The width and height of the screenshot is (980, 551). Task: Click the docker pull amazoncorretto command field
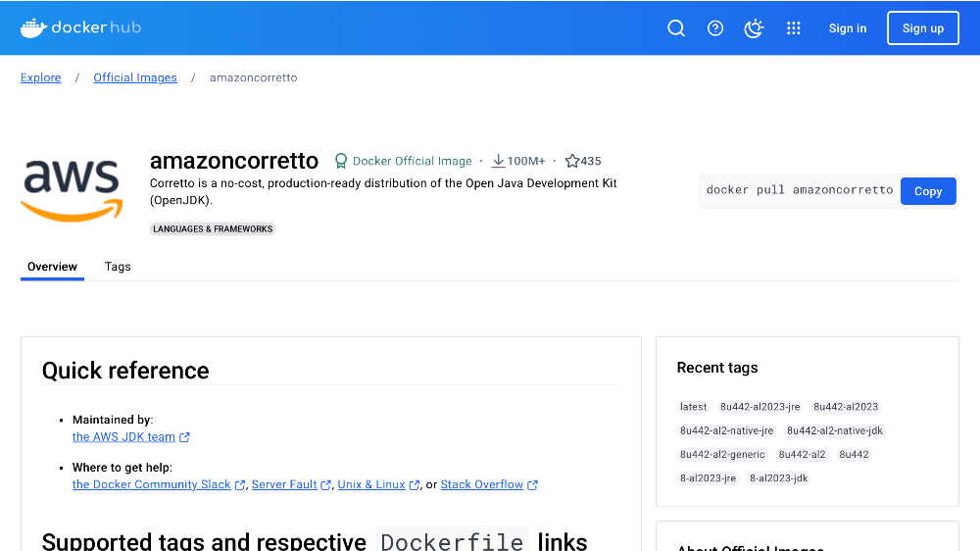[800, 190]
